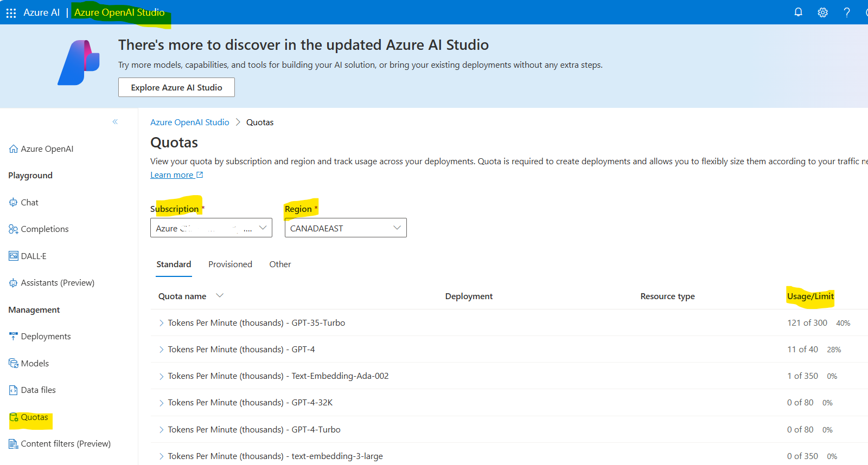Expand the text-embedding-3-large quota row

[x=161, y=456]
